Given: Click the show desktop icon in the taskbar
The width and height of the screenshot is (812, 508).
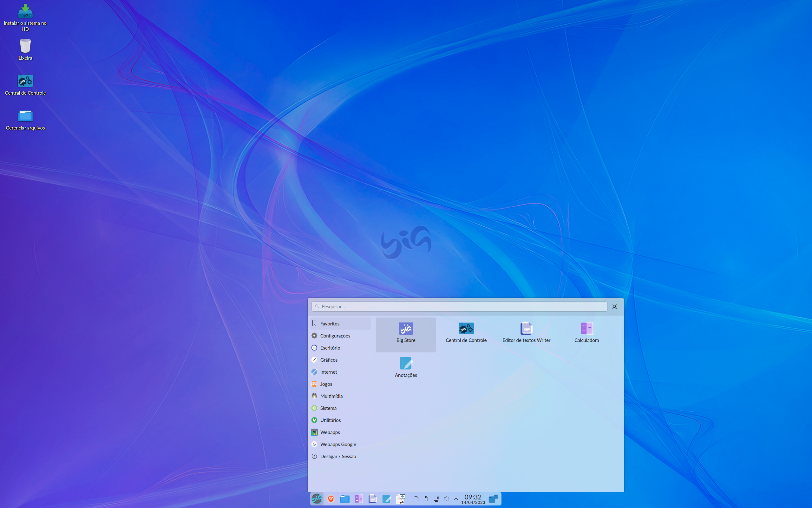Looking at the screenshot, I should click(493, 498).
